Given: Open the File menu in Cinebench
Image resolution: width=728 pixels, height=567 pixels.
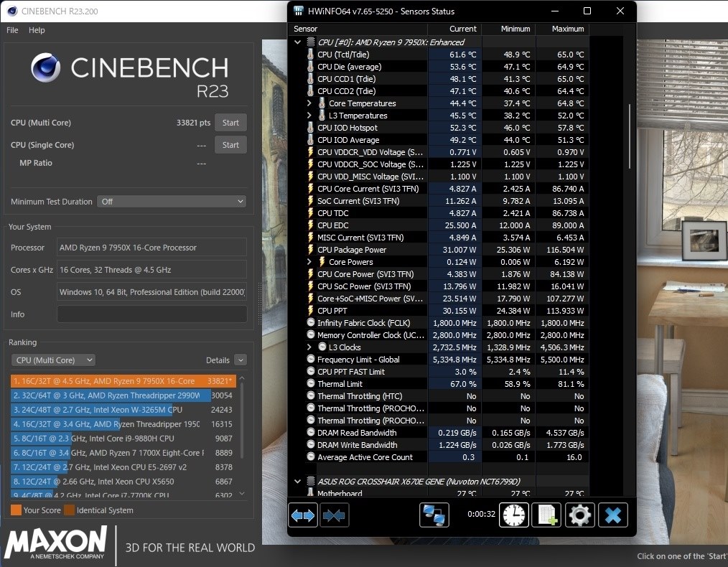Looking at the screenshot, I should [12, 30].
